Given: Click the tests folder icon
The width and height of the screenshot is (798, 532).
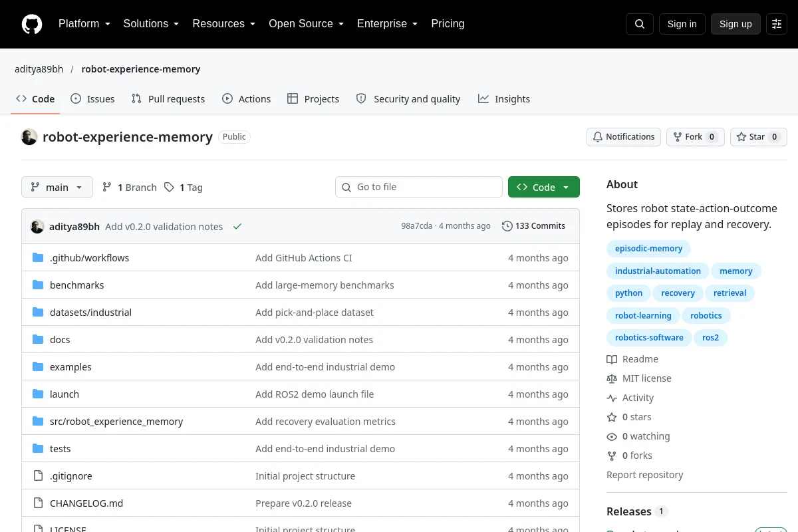Looking at the screenshot, I should click(38, 449).
